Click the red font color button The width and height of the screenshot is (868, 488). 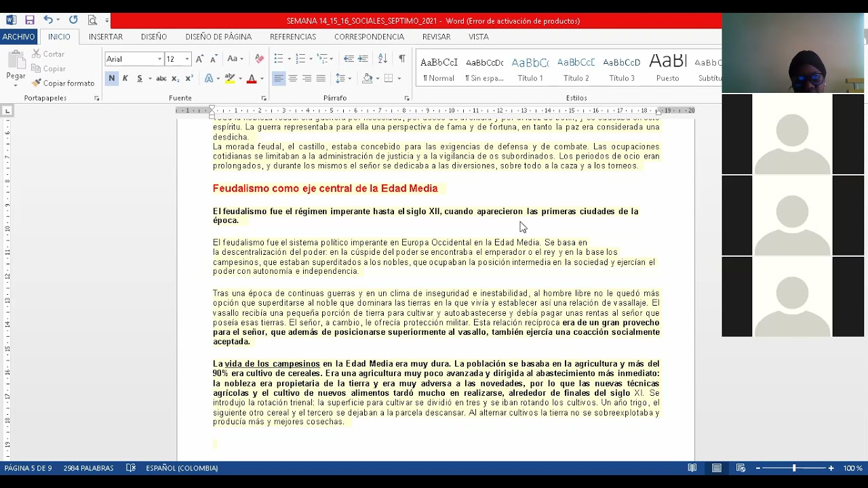pos(252,79)
